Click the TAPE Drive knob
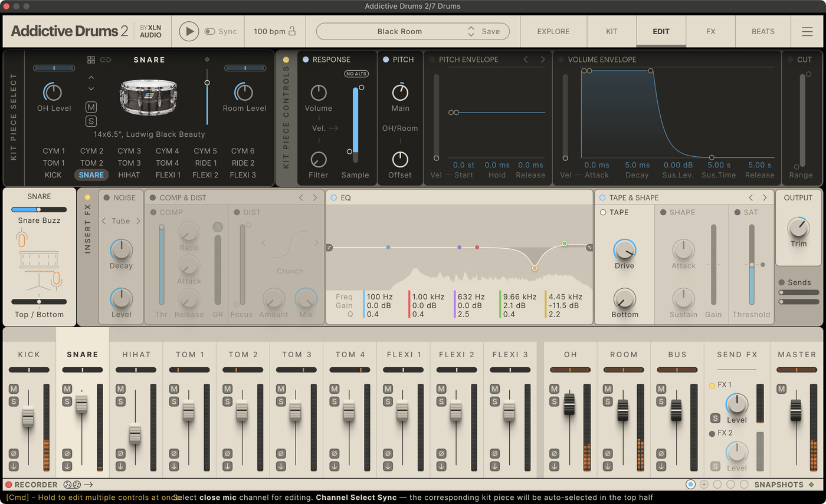Image resolution: width=826 pixels, height=504 pixels. tap(624, 250)
